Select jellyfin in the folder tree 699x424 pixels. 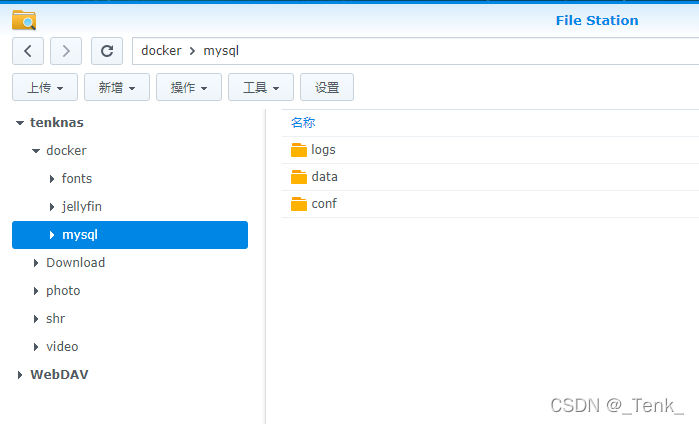click(x=82, y=207)
